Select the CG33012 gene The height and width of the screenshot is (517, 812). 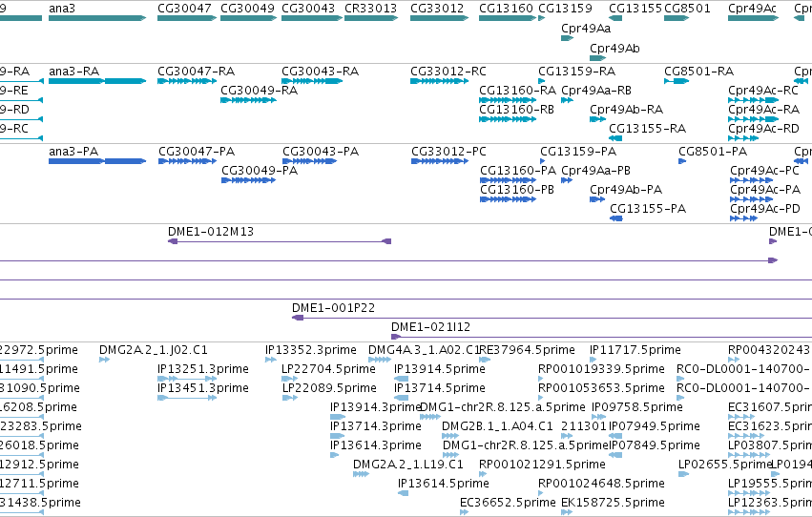(439, 18)
